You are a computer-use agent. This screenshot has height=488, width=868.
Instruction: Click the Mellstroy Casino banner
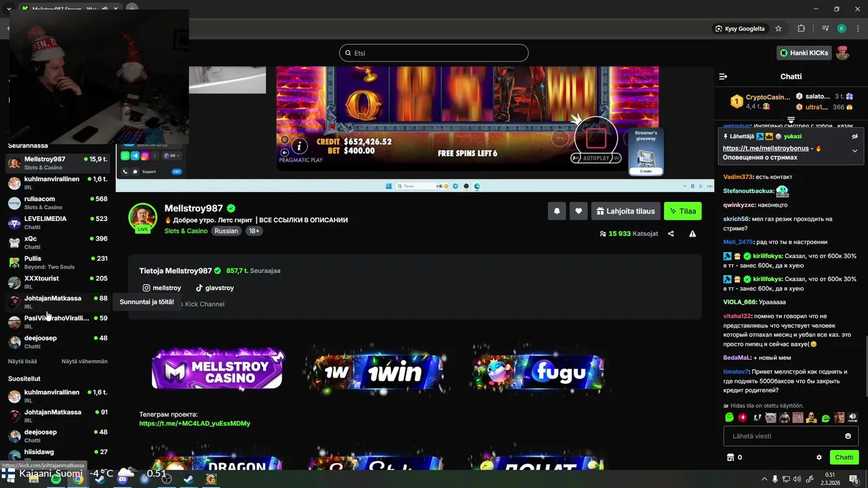(217, 369)
